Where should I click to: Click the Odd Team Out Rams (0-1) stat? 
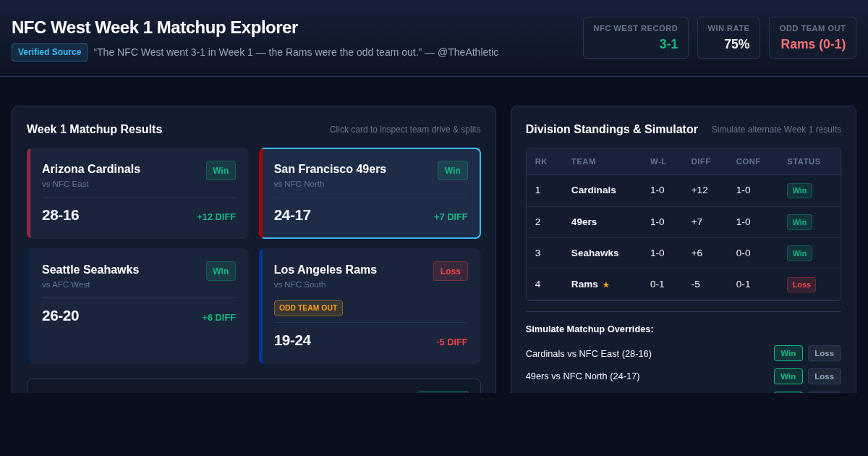coord(812,38)
